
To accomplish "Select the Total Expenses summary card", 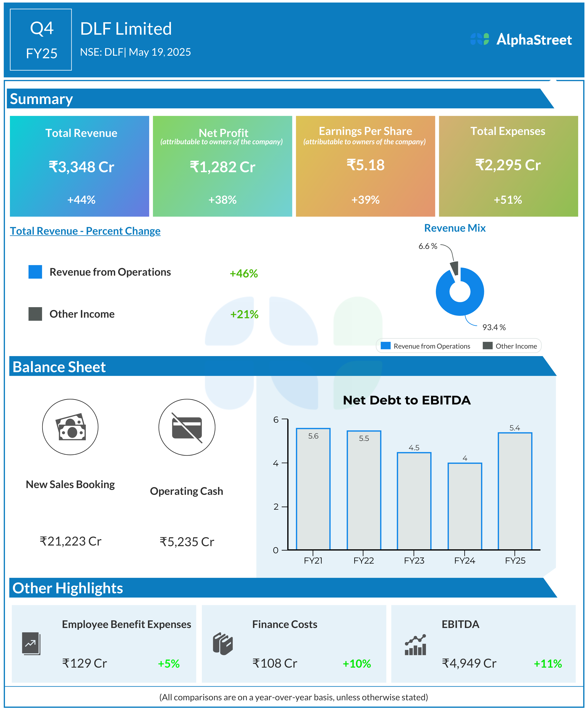I will point(508,166).
